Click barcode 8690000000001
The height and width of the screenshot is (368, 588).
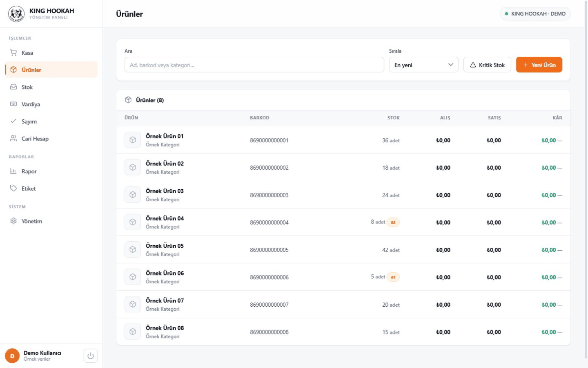click(x=269, y=141)
